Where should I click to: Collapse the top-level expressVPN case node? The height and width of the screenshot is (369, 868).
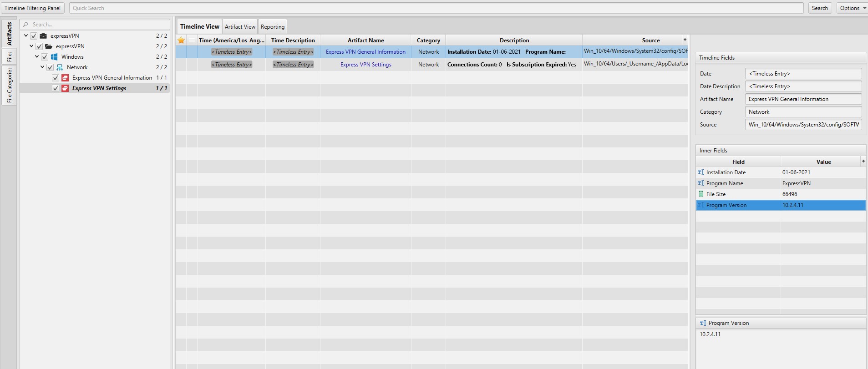pyautogui.click(x=26, y=35)
